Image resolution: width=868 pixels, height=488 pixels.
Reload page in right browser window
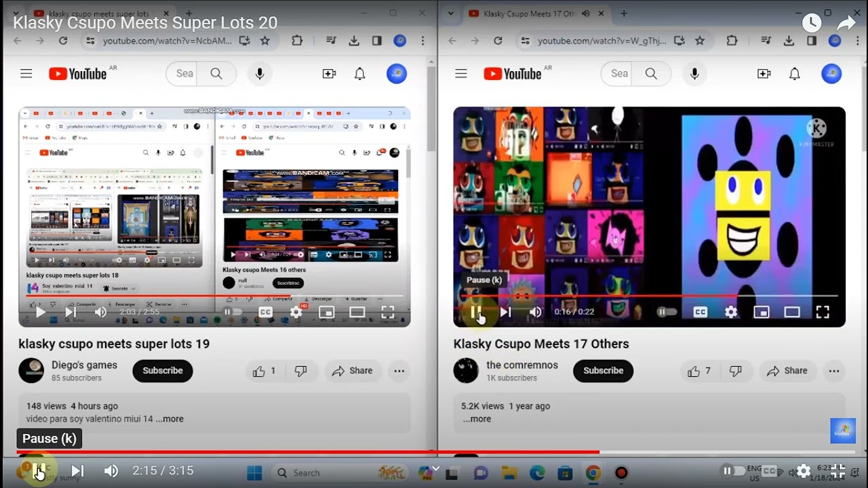(x=498, y=41)
